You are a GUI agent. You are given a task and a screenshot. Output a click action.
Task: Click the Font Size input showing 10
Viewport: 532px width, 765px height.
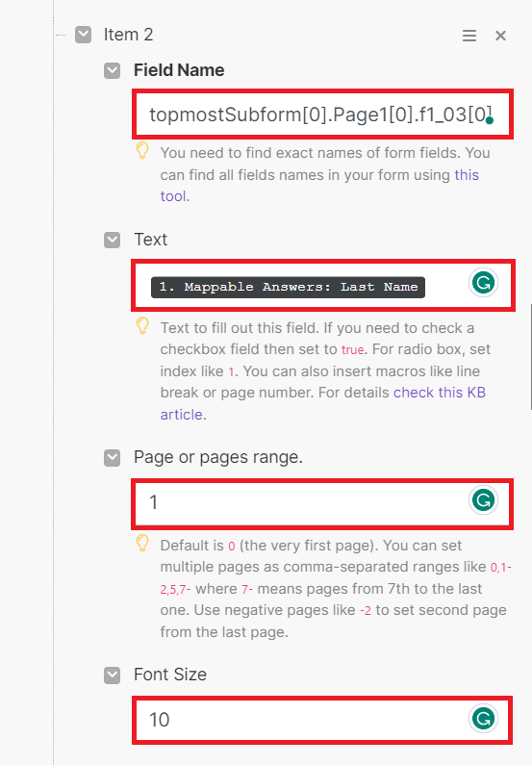(x=322, y=720)
